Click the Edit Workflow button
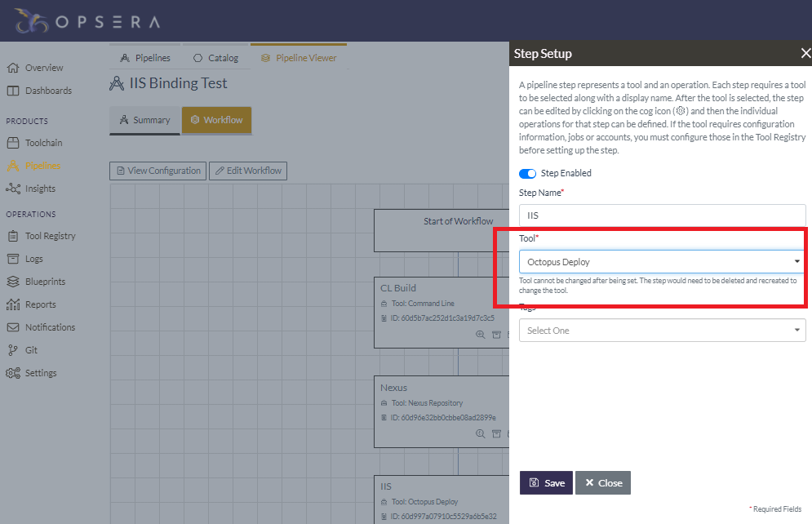 click(x=247, y=171)
